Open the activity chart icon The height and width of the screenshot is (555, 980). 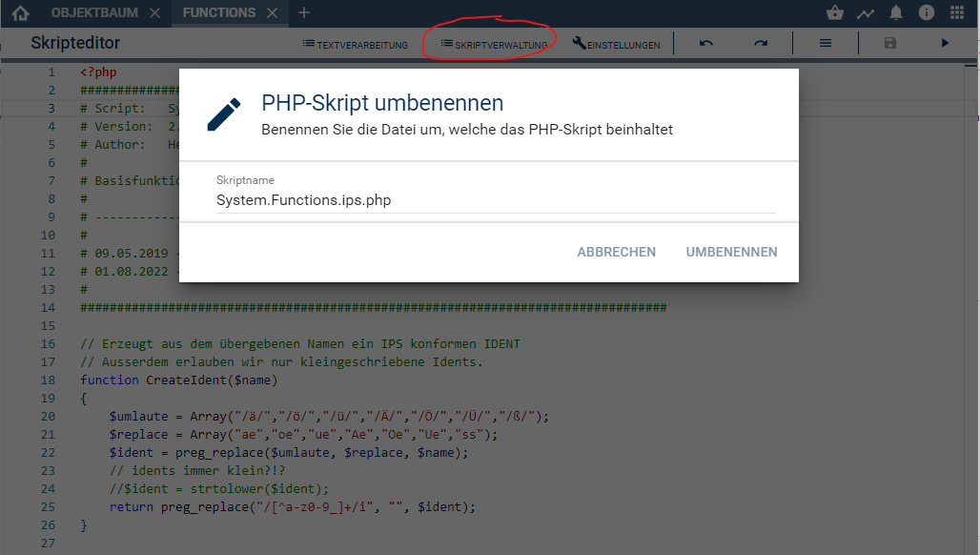pos(865,13)
